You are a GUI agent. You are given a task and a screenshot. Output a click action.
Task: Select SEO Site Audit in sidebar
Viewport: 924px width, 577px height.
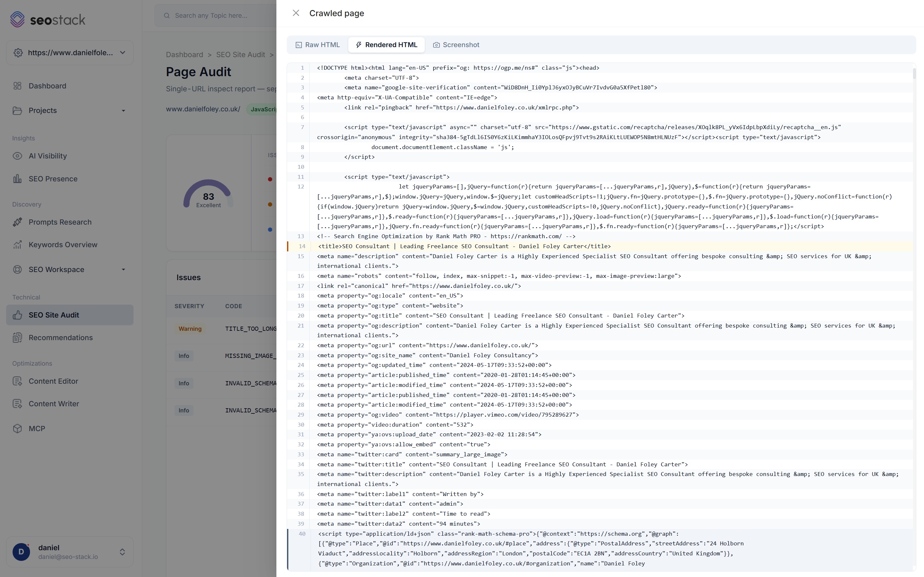pos(70,315)
